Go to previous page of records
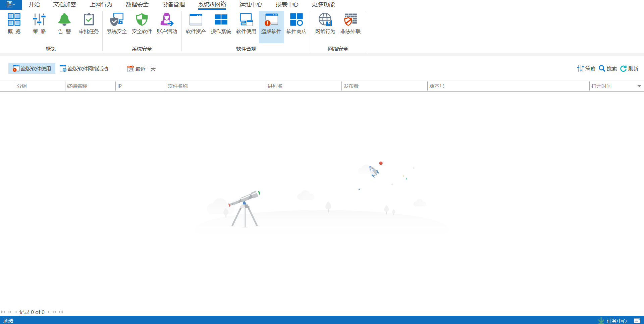Screen dimensions: 644x324 pyautogui.click(x=10, y=312)
